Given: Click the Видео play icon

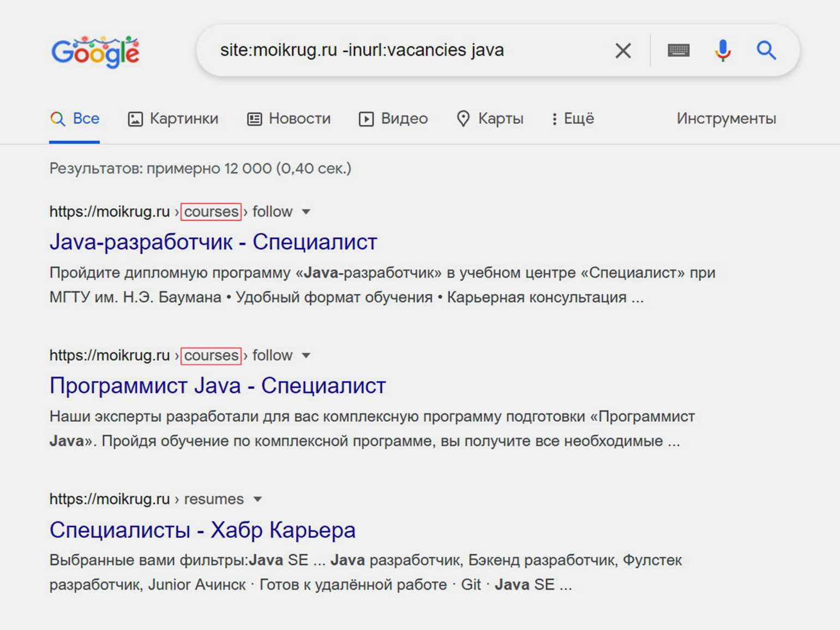Looking at the screenshot, I should tap(366, 119).
